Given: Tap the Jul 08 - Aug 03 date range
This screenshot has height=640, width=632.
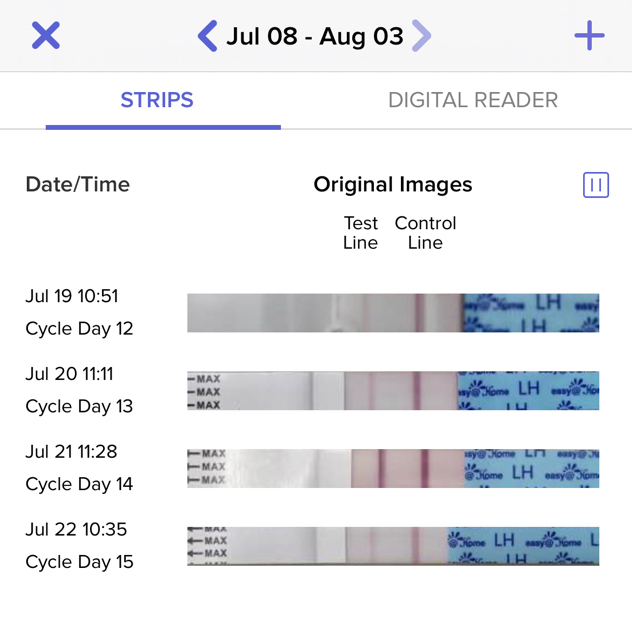Looking at the screenshot, I should point(315,36).
